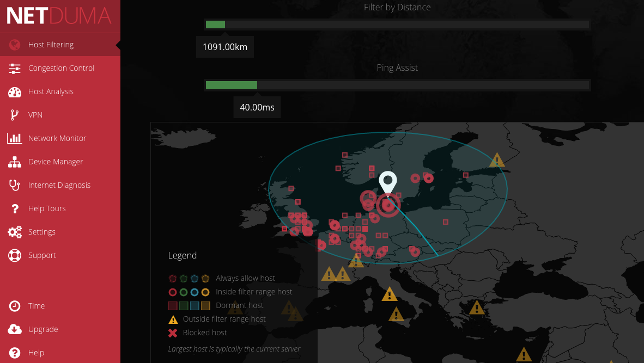The width and height of the screenshot is (644, 363).
Task: Click the 1091.00km distance value
Action: 225,47
